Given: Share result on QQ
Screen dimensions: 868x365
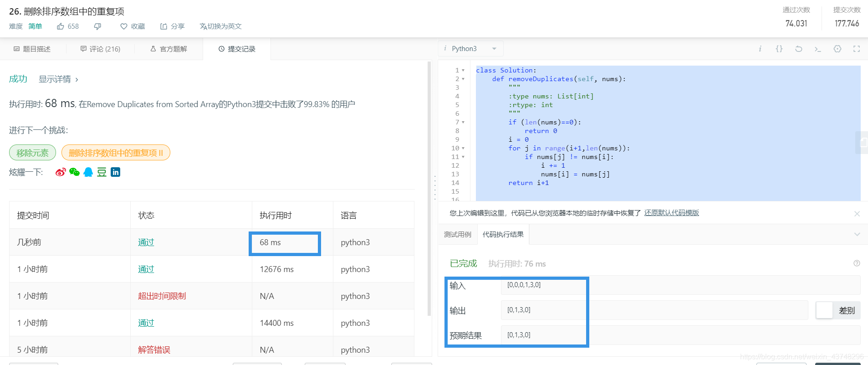Looking at the screenshot, I should 88,172.
